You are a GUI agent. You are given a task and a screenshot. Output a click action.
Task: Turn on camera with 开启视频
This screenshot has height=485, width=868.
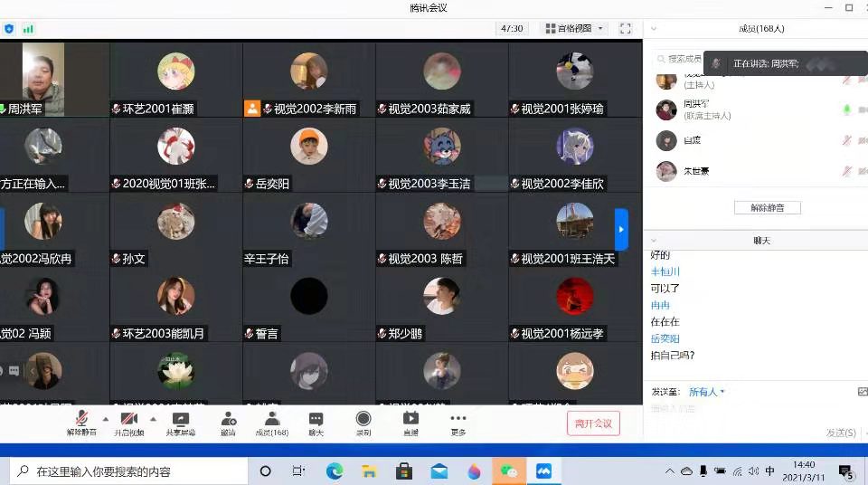(x=128, y=421)
